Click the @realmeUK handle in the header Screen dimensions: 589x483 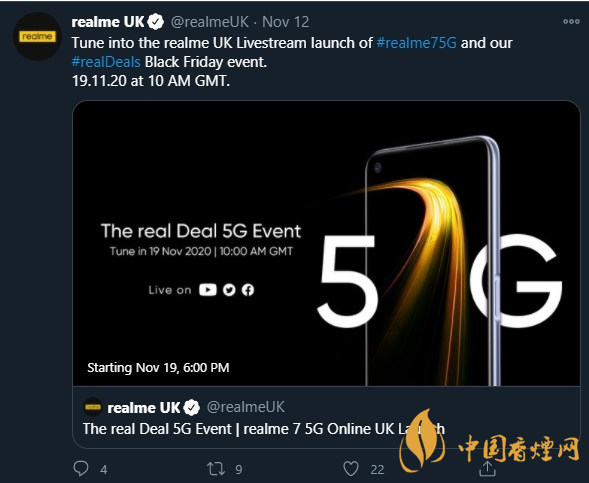(x=210, y=22)
